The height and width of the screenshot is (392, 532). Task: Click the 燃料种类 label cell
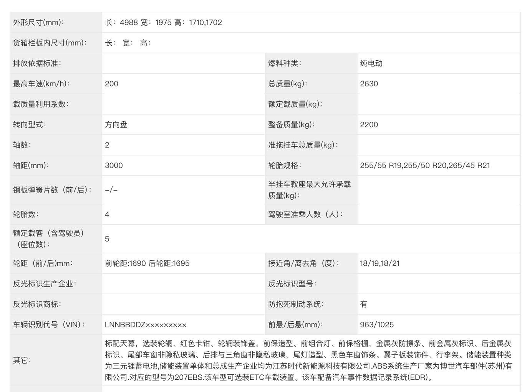tap(285, 63)
